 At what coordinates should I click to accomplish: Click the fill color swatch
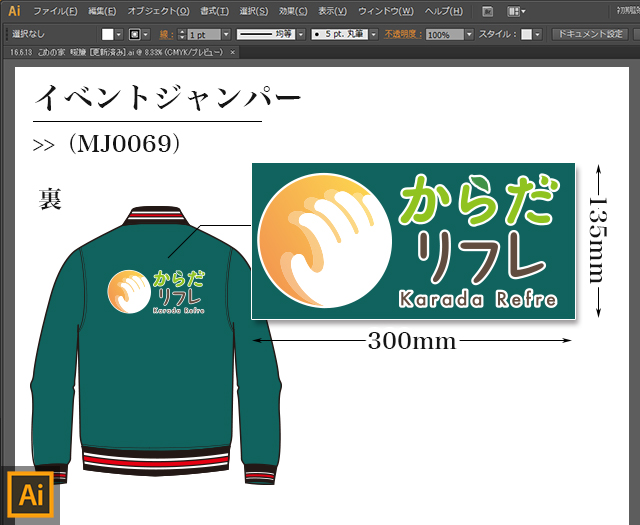tap(107, 35)
